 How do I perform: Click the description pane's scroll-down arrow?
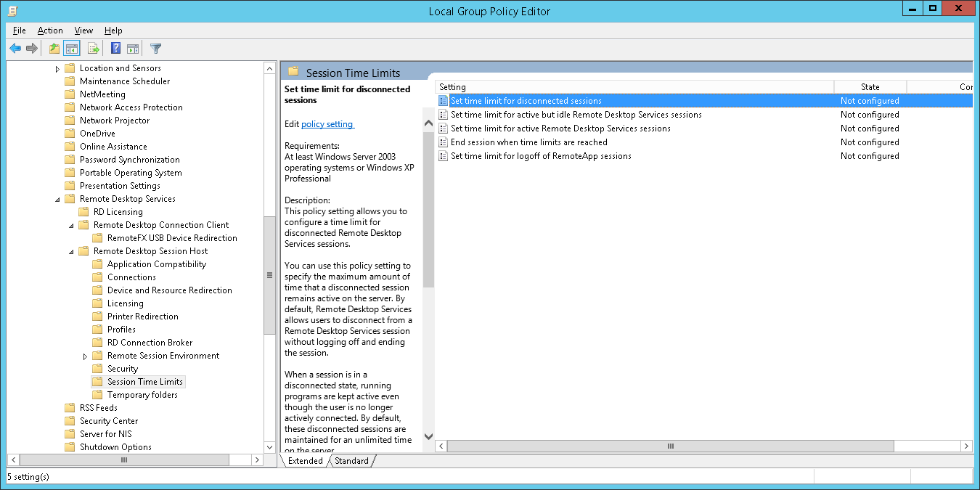428,436
